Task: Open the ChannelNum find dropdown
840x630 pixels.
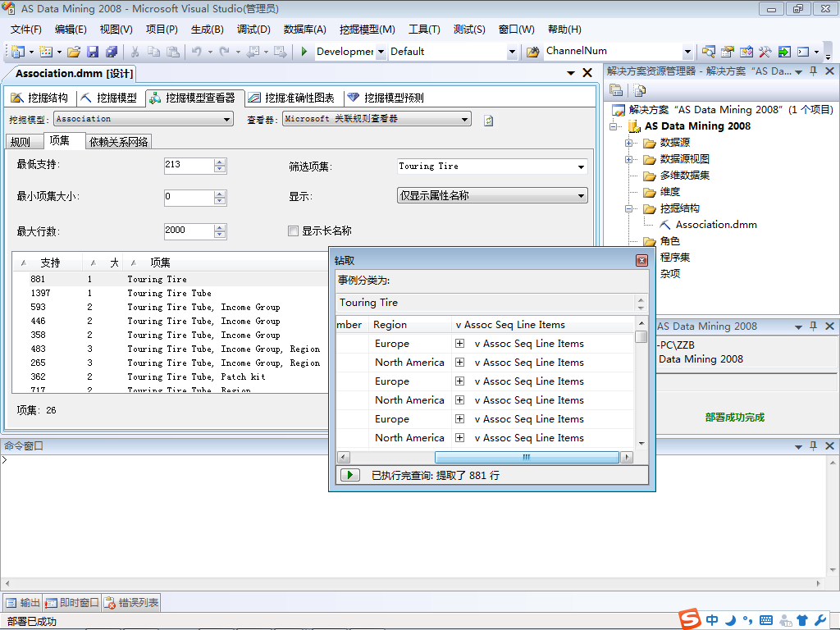Action: tap(687, 52)
